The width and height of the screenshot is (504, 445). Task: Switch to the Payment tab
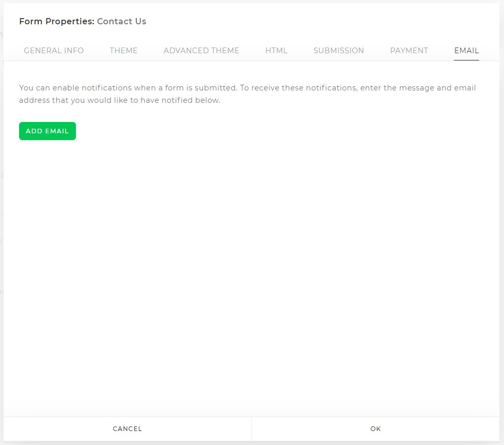(x=409, y=51)
